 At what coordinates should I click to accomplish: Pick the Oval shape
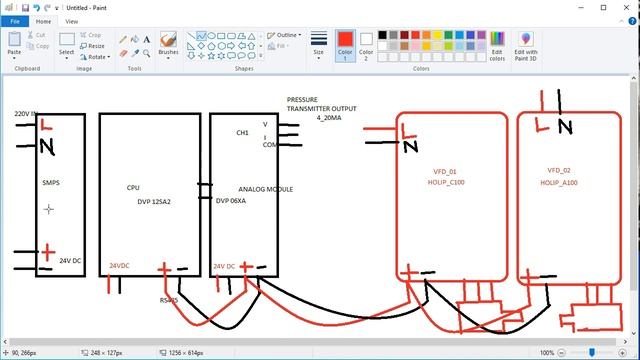pyautogui.click(x=211, y=36)
